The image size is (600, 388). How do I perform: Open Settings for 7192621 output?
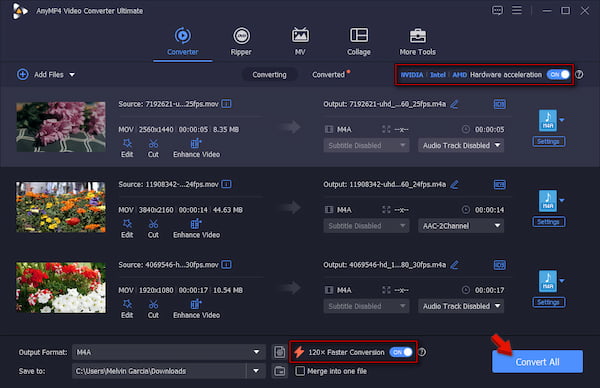point(549,142)
